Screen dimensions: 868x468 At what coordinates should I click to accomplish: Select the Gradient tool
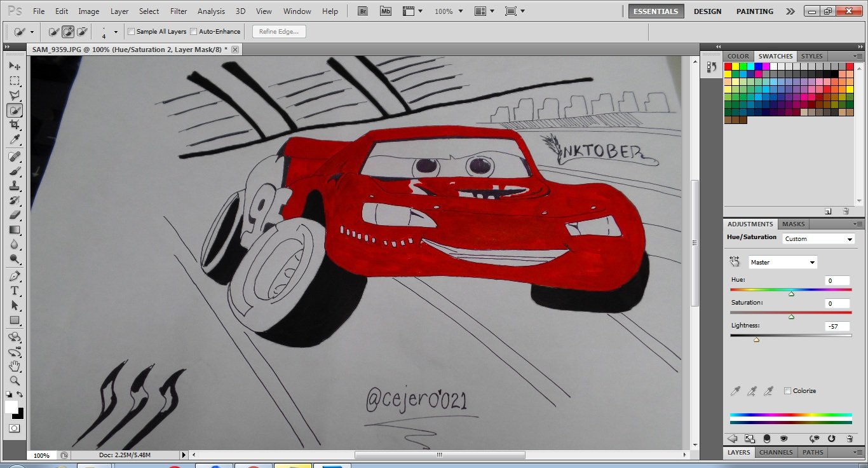[x=15, y=230]
